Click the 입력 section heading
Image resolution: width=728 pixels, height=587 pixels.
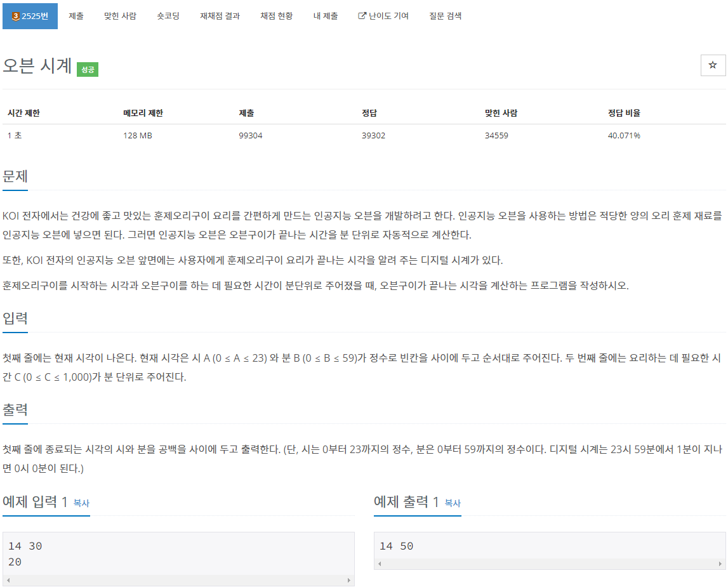tap(15, 319)
